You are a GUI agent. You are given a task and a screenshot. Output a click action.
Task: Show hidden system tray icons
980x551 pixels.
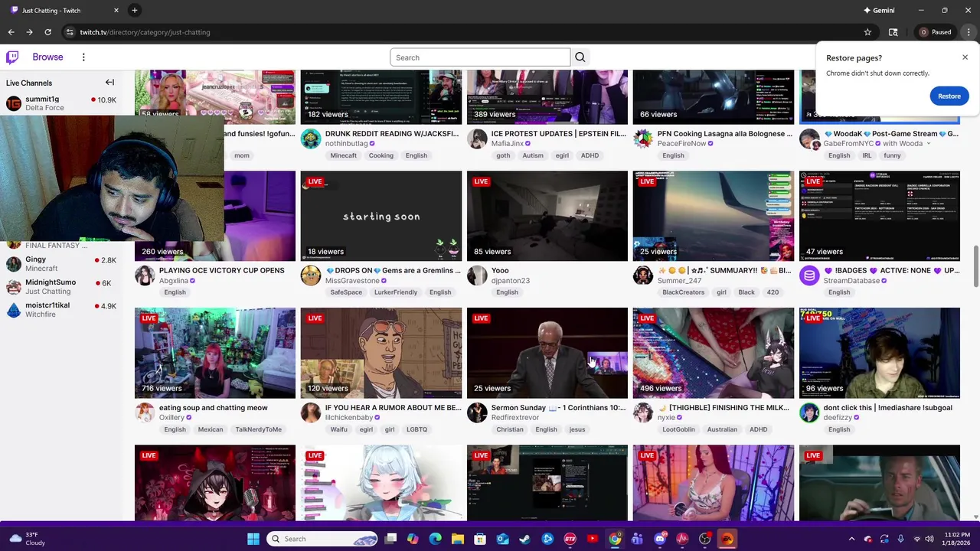tap(851, 539)
